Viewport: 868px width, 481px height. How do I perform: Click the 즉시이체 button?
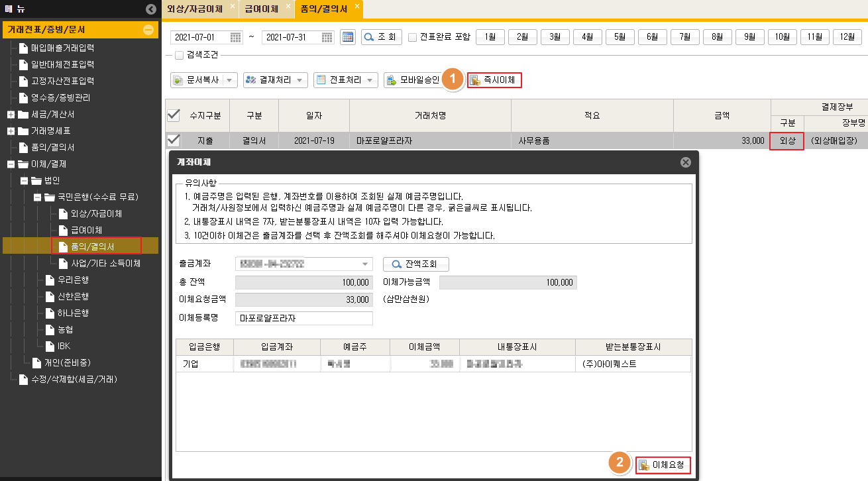coord(494,80)
